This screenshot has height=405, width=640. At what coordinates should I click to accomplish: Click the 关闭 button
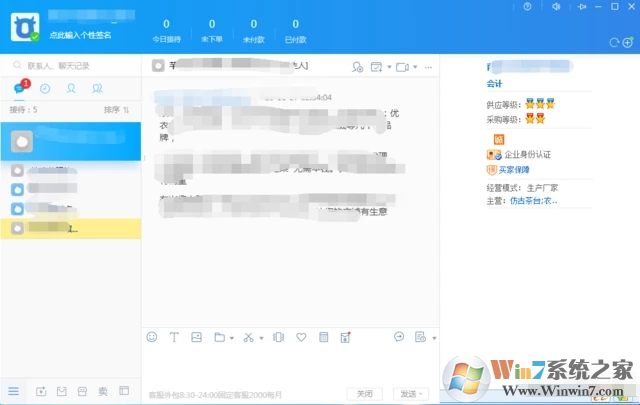(364, 394)
